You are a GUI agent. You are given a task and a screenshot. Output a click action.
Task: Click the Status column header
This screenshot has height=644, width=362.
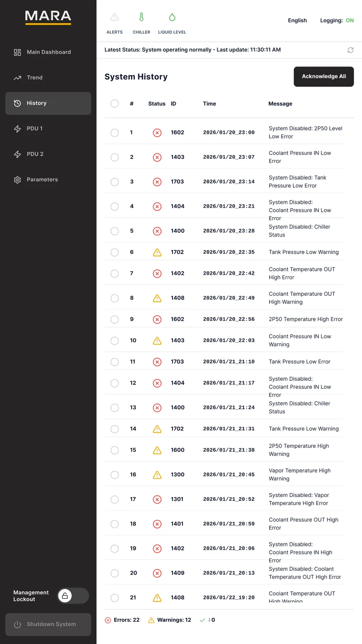(157, 104)
